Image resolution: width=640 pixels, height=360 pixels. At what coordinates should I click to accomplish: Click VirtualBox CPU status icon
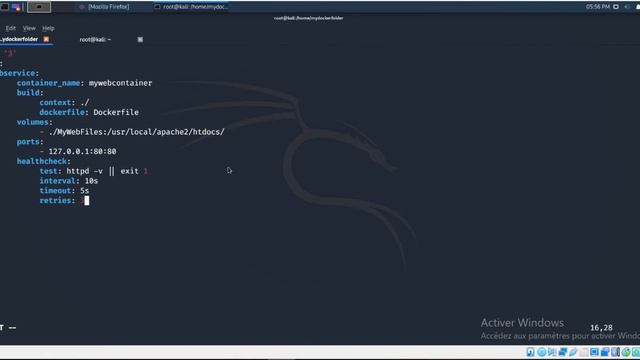pyautogui.click(x=615, y=352)
